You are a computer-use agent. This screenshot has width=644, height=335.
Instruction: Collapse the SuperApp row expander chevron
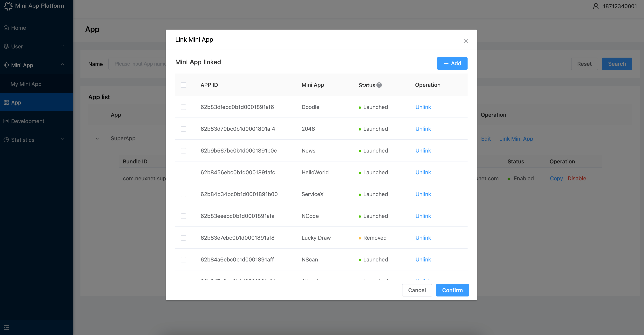point(97,138)
